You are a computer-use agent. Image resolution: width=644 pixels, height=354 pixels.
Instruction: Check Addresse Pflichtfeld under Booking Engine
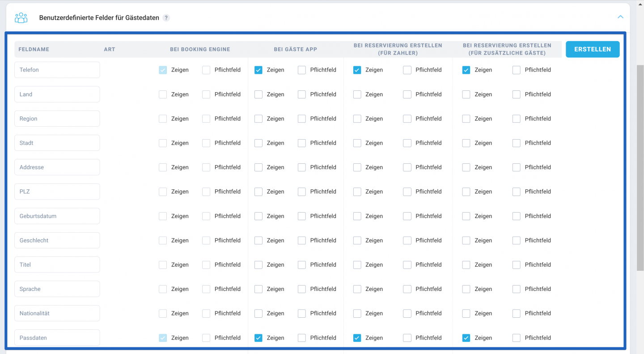pos(206,167)
